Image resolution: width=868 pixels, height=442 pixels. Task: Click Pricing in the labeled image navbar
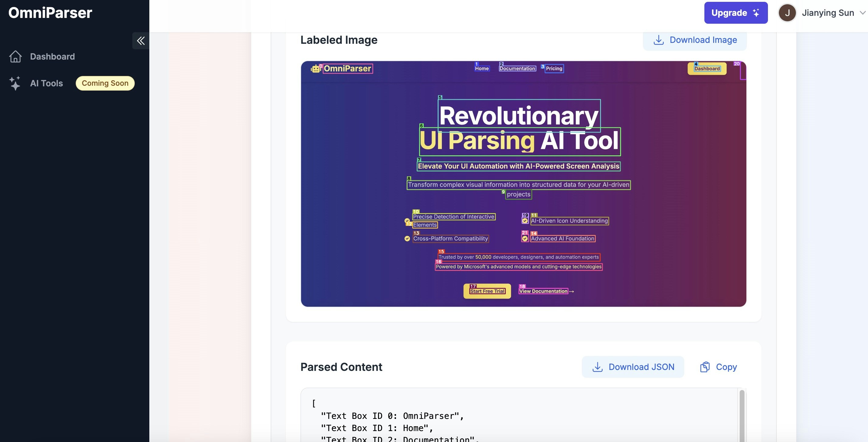[x=554, y=68]
